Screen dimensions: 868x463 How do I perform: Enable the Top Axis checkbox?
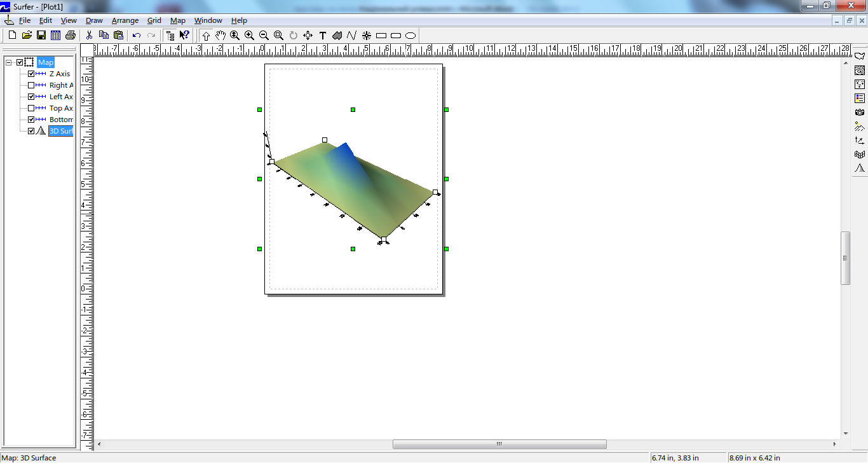pos(31,108)
